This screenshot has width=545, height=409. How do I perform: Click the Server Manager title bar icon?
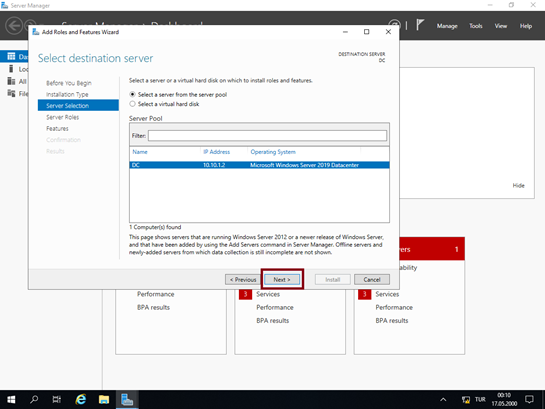point(5,5)
